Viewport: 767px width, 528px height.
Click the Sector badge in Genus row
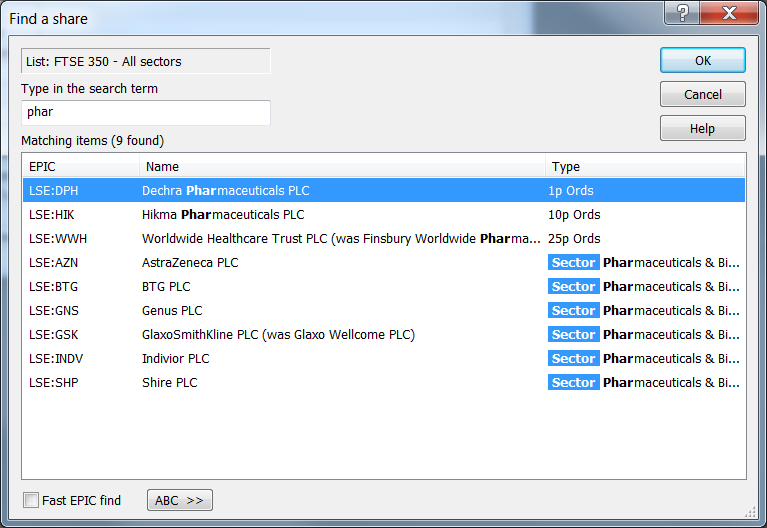[573, 310]
